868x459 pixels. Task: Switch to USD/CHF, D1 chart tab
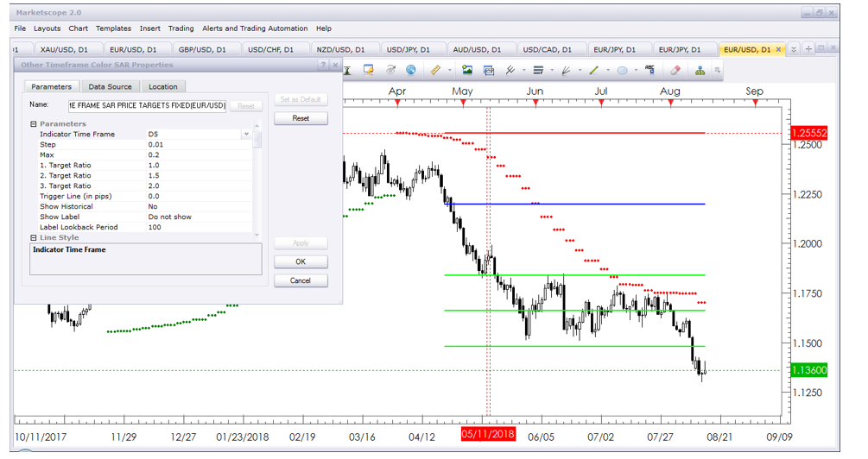270,49
